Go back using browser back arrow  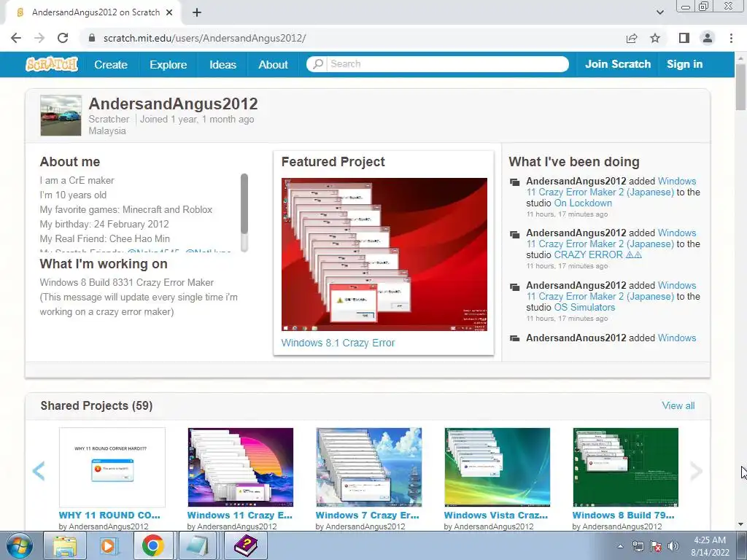point(16,38)
